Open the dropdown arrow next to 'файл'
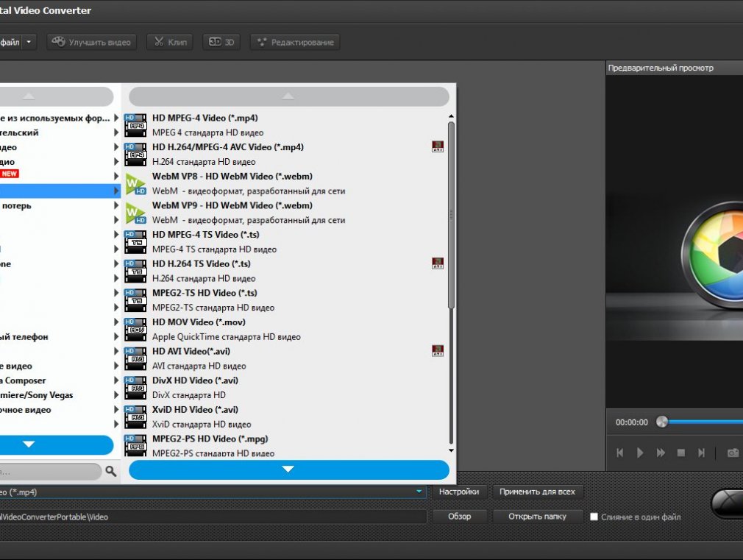Image resolution: width=743 pixels, height=560 pixels. (29, 42)
